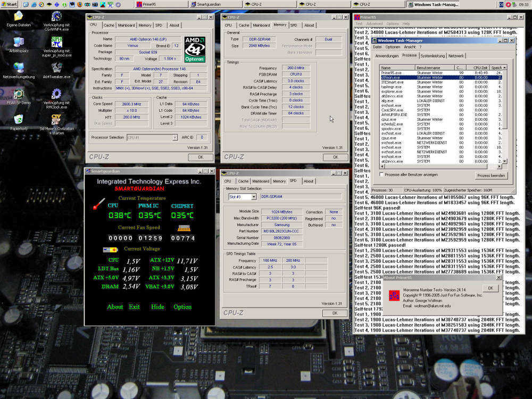Click the Prozess beenden button

492,176
